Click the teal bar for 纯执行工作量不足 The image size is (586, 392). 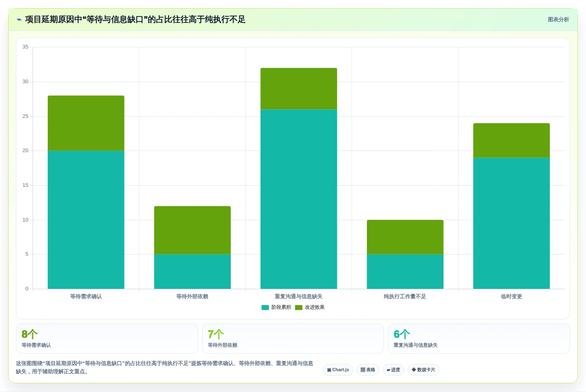click(x=405, y=272)
